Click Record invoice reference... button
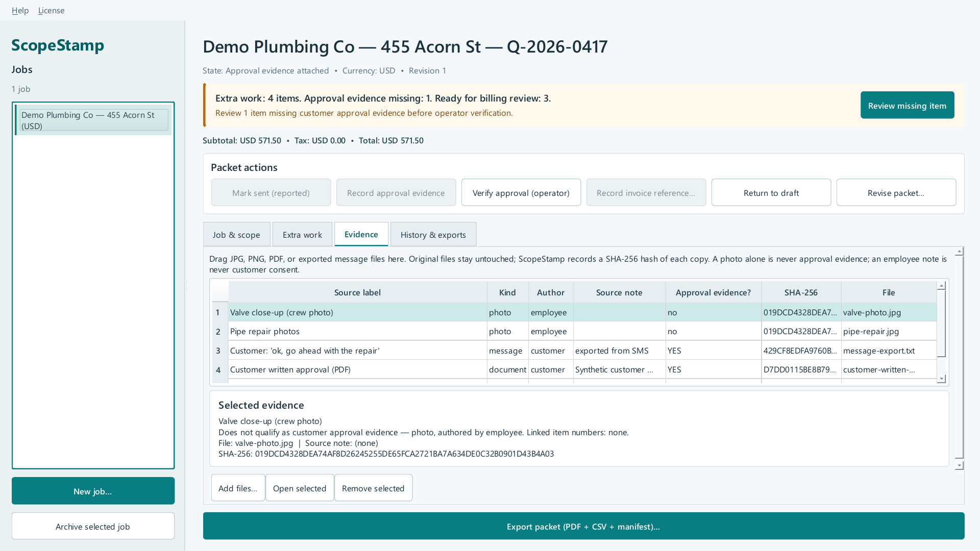The image size is (980, 551). [646, 192]
